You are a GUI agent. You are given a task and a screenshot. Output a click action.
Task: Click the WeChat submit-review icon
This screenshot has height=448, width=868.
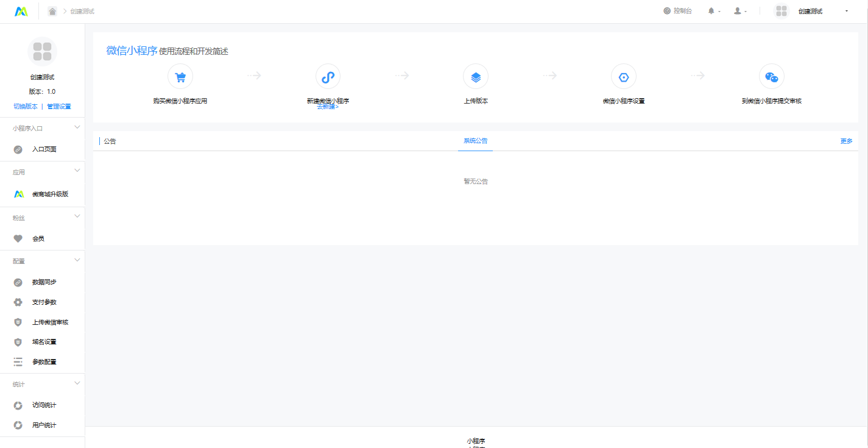[772, 77]
